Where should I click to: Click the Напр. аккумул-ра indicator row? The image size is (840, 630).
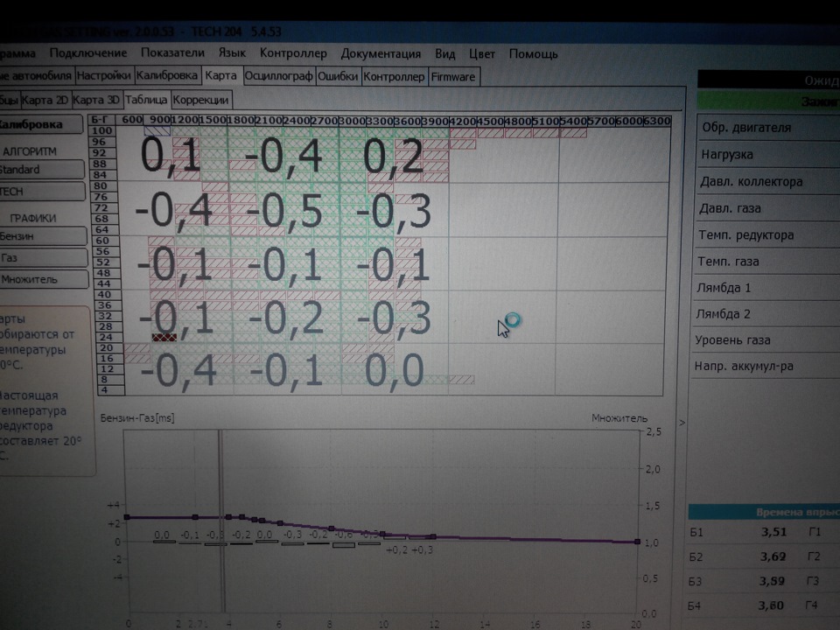pyautogui.click(x=765, y=366)
